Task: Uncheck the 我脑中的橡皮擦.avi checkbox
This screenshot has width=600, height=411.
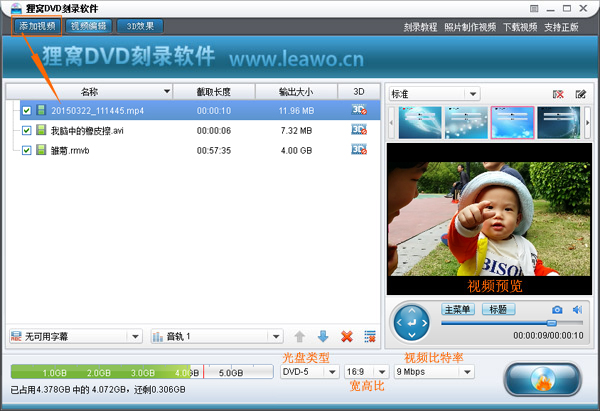Action: (26, 130)
